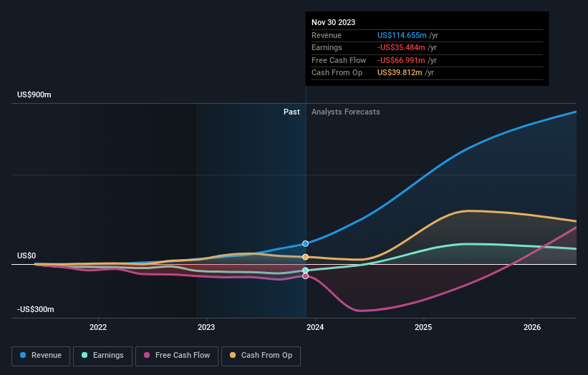588x375 pixels.
Task: Toggle the Revenue legend button
Action: 41,356
